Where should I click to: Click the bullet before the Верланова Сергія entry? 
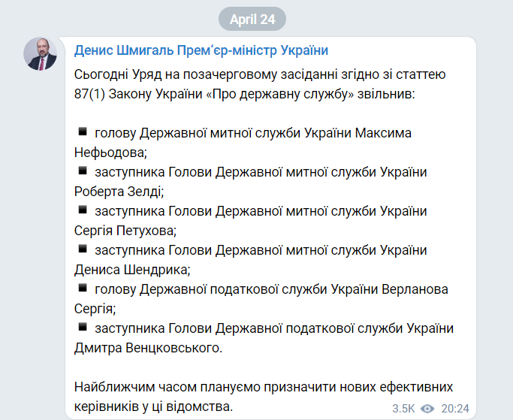point(82,288)
